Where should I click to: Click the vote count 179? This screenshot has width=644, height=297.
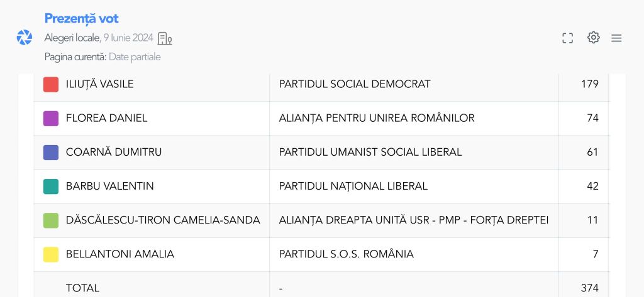(589, 84)
